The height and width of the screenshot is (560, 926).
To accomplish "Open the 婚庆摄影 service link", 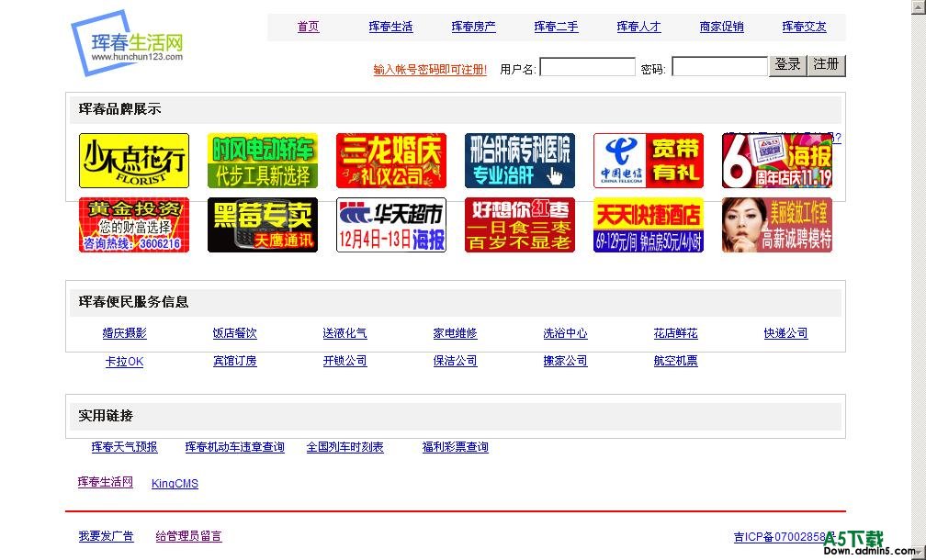I will [x=125, y=333].
